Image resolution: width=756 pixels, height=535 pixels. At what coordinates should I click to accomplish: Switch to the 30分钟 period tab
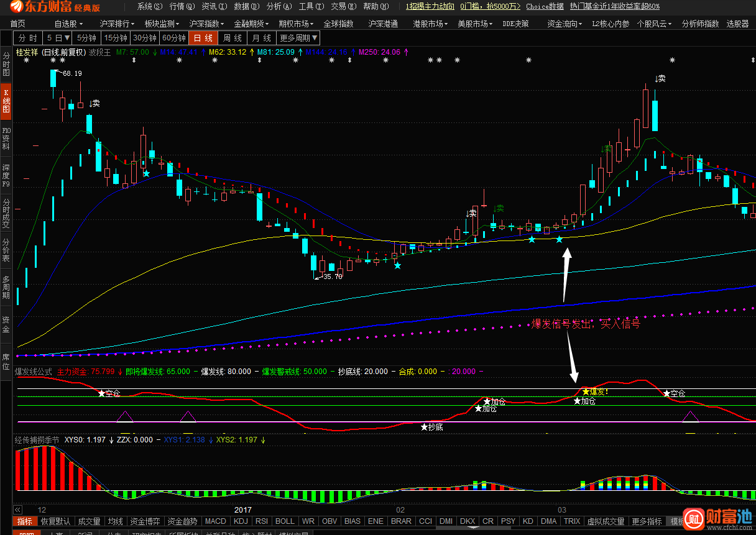coord(146,38)
